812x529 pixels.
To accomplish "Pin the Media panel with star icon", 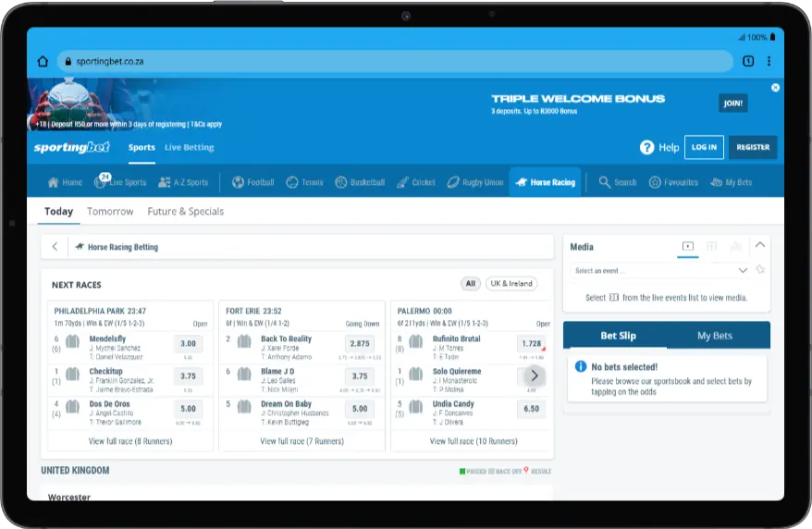I will [x=760, y=270].
